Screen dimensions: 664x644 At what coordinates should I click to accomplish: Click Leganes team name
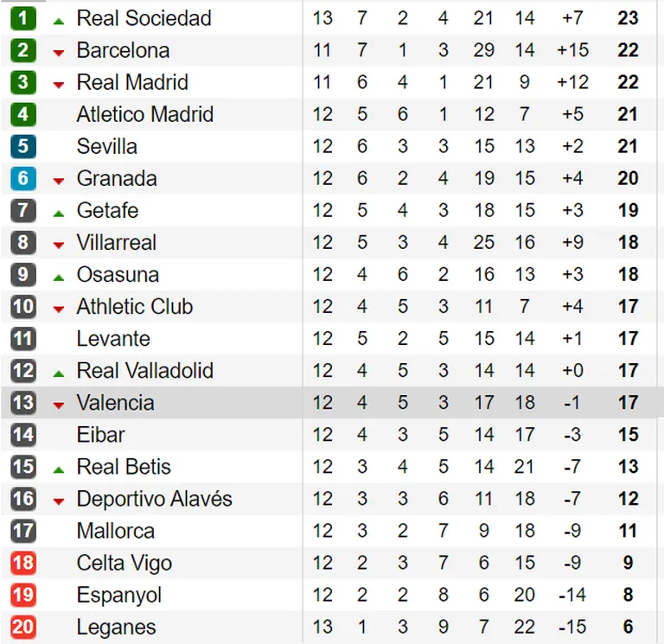[116, 627]
